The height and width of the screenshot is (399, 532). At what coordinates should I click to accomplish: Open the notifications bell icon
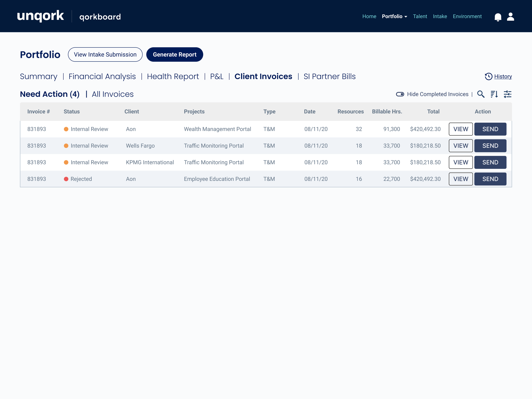(x=498, y=17)
